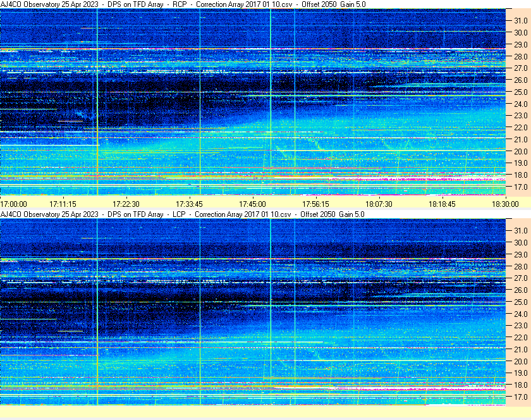This screenshot has width=531, height=420.
Task: Click the 17:22:30 time axis label
Action: [x=126, y=204]
